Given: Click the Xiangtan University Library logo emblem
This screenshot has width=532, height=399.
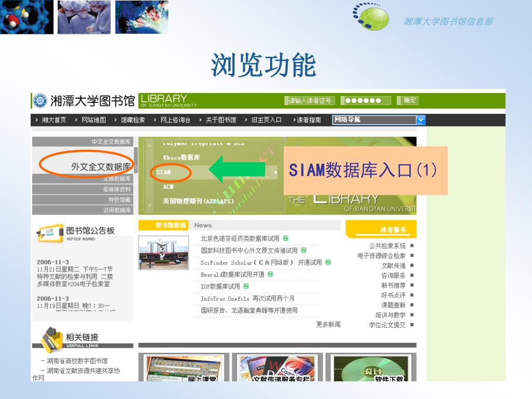Looking at the screenshot, I should pos(40,100).
